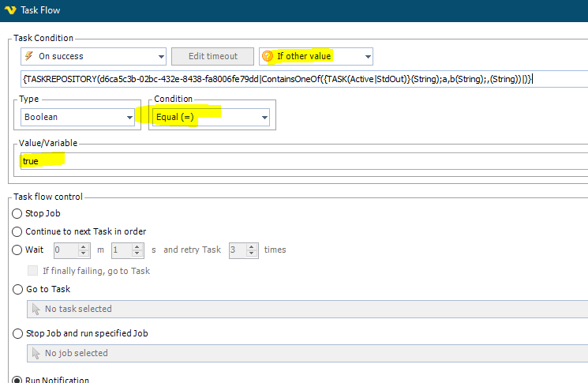Click the cursor icon in job selection field
588x383 pixels.
(x=36, y=353)
